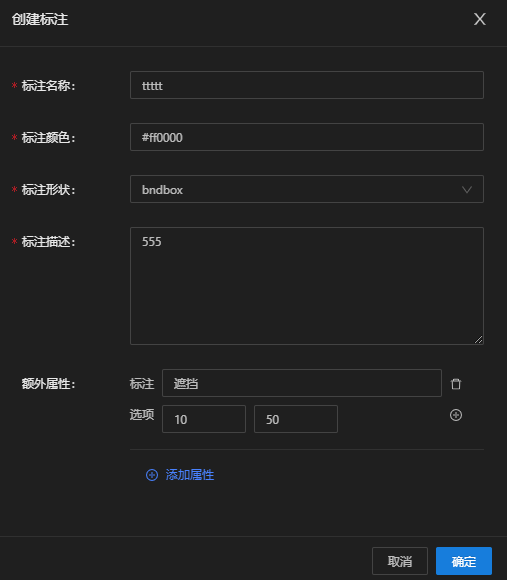Click the plus icon beside 添加属性
507x580 pixels.
pyautogui.click(x=152, y=475)
